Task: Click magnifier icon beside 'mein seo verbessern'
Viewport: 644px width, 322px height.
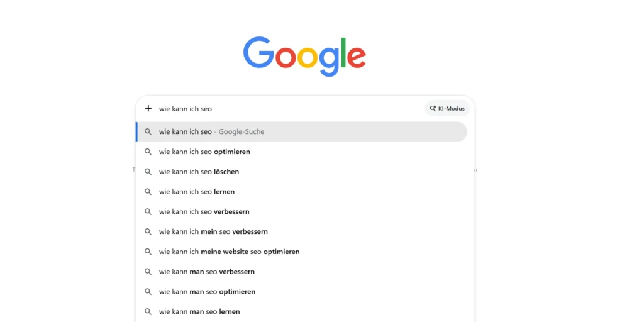Action: pos(148,231)
